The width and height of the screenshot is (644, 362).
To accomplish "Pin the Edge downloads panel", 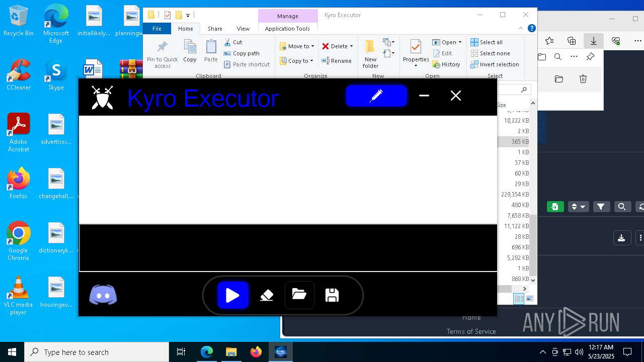I will pyautogui.click(x=591, y=57).
